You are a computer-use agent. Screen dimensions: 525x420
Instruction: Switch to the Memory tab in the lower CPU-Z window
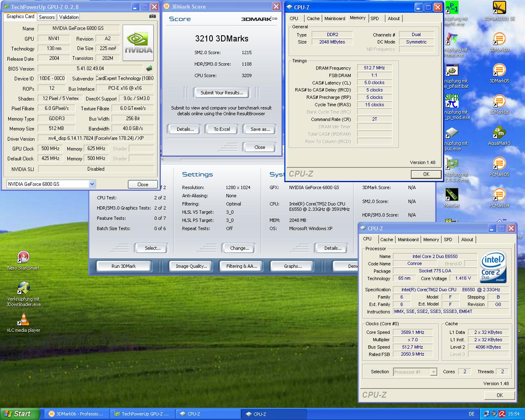(431, 240)
